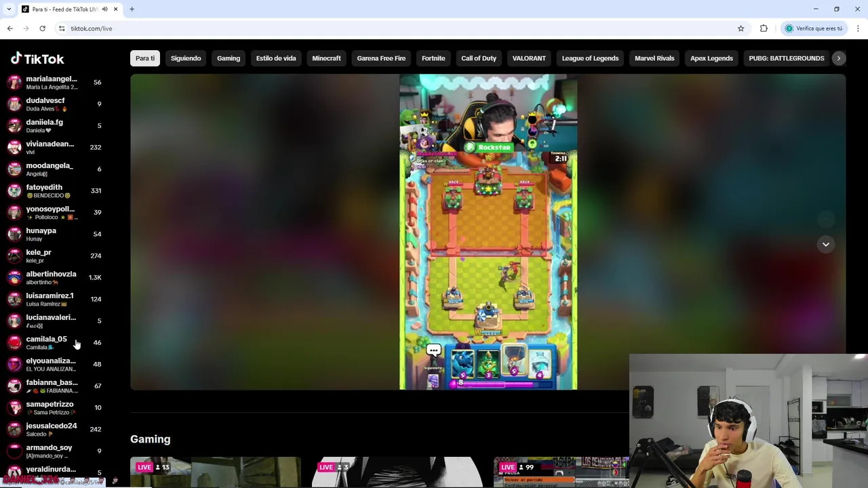Open Gaming LIVE thumbnail with 99 viewers
868x488 pixels.
pyautogui.click(x=561, y=472)
